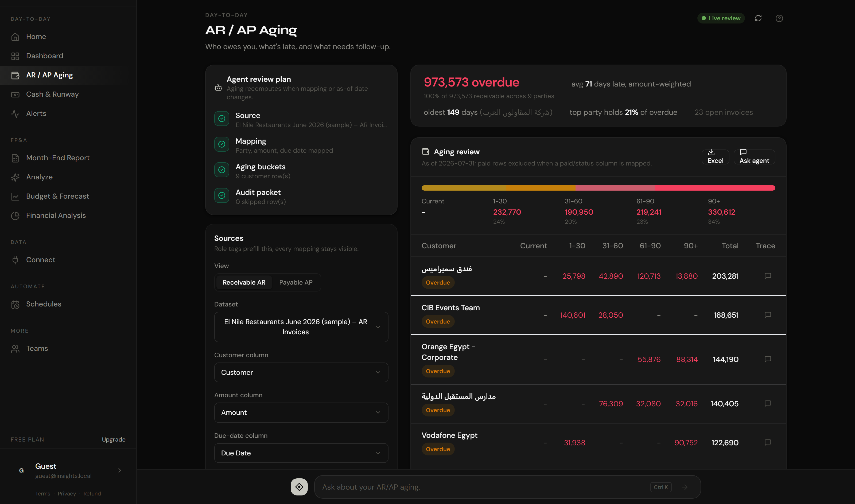Screen dimensions: 855x504
Task: Open the Privacy link
Action: [x=67, y=494]
